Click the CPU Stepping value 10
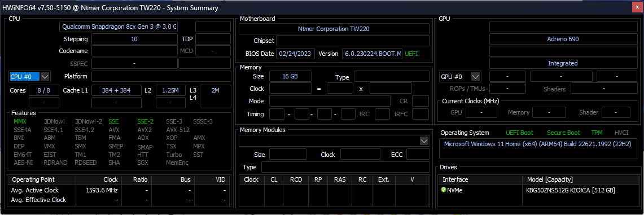644x215 pixels. click(x=134, y=40)
